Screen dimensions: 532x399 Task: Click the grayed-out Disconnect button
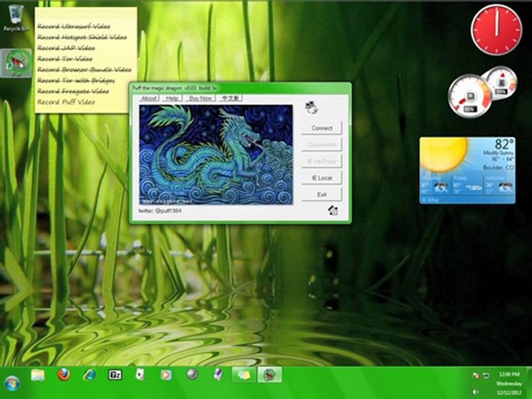321,145
